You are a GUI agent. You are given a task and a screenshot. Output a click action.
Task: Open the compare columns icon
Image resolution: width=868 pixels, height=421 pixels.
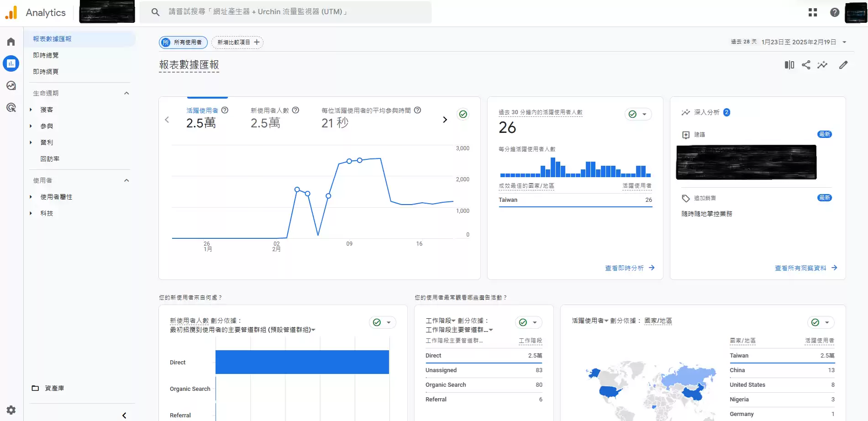tap(789, 65)
